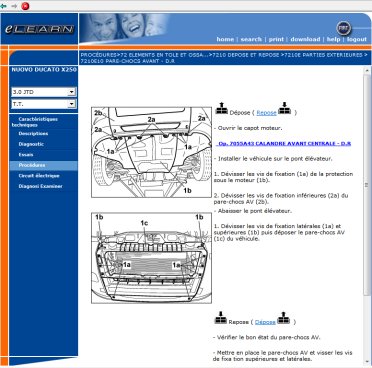Click the Repose link at top

pyautogui.click(x=266, y=113)
